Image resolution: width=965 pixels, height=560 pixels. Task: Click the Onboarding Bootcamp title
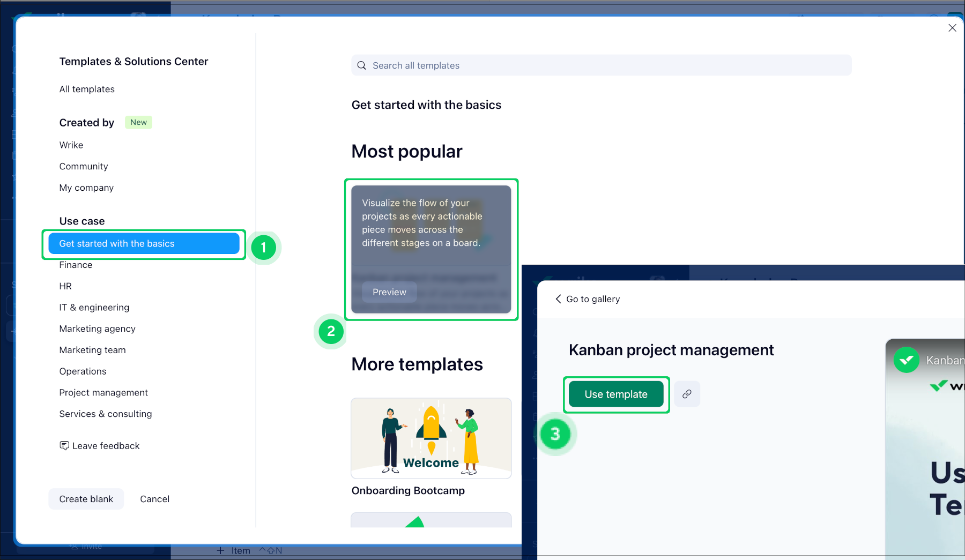[x=408, y=490]
